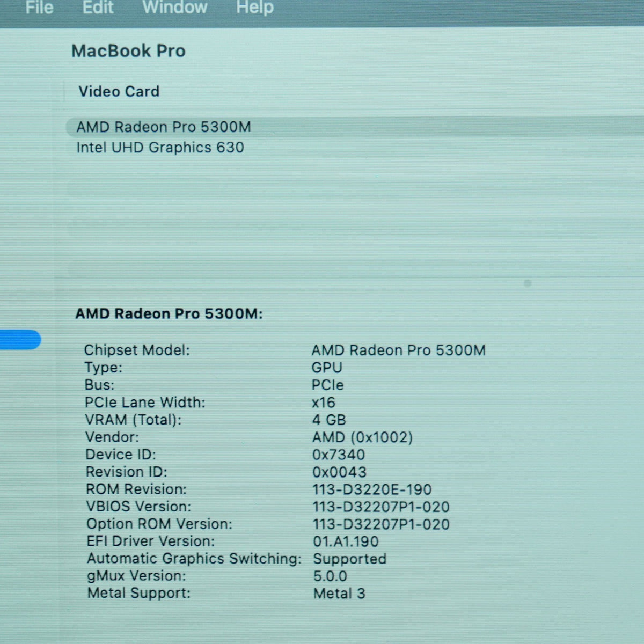Click the VRAM (Total) label
The width and height of the screenshot is (644, 644).
click(x=133, y=420)
